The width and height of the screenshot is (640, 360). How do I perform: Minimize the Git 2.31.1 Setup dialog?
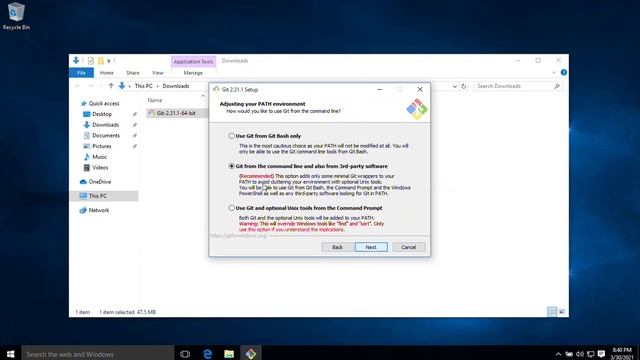[x=380, y=89]
